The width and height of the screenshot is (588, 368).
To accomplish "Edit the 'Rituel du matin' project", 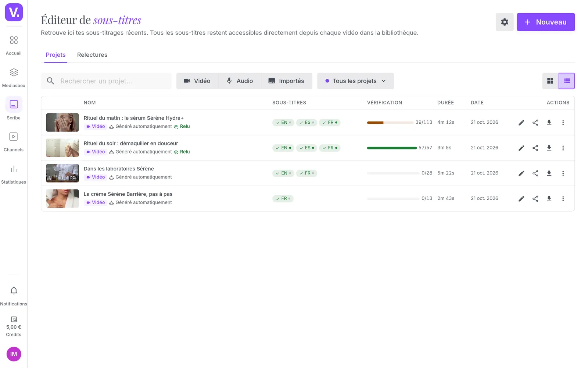I will coord(521,123).
